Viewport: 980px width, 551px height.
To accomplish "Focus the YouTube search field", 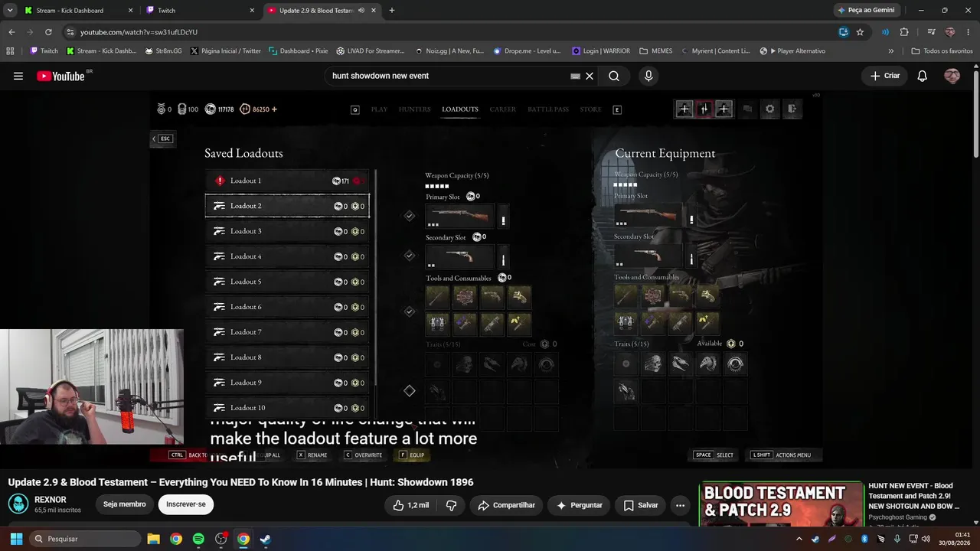I will (448, 76).
